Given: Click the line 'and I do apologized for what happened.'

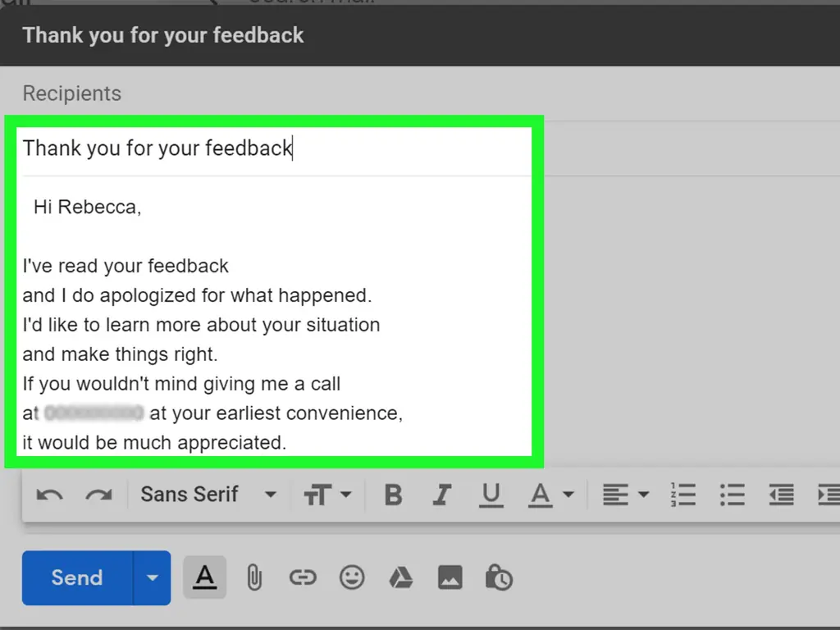Looking at the screenshot, I should pyautogui.click(x=197, y=295).
